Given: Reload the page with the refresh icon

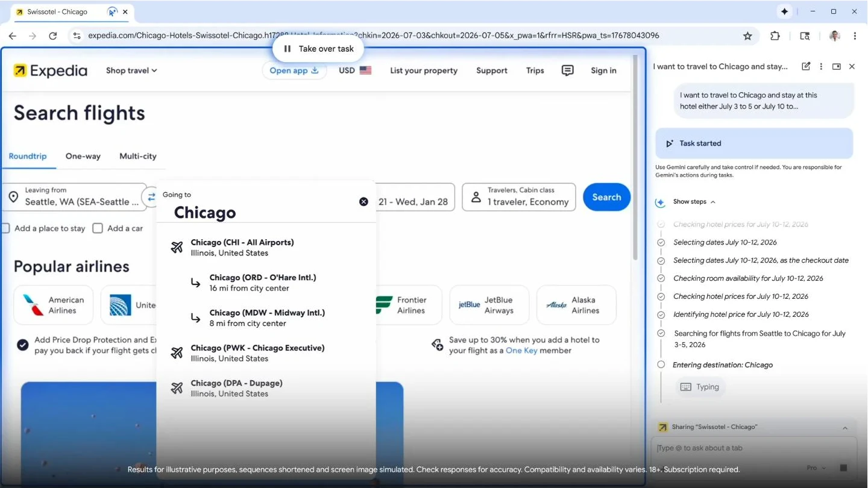Looking at the screenshot, I should 53,36.
